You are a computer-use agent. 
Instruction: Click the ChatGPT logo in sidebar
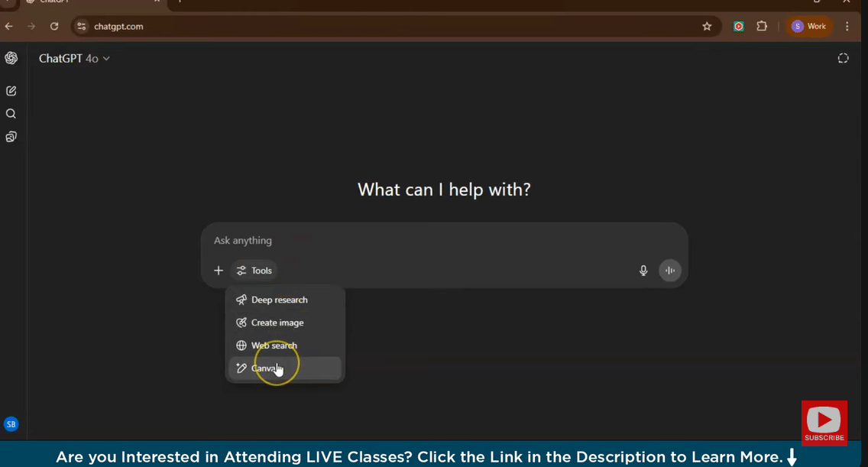pos(11,58)
